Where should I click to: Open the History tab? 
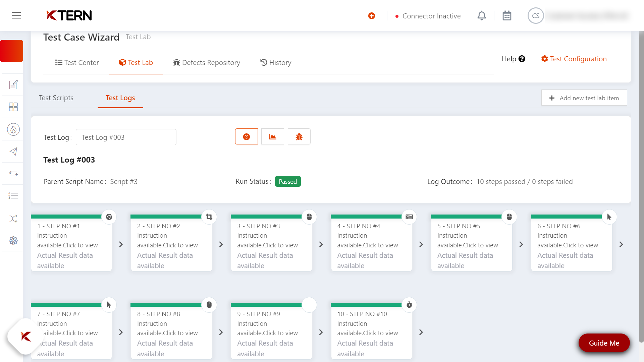tap(276, 63)
